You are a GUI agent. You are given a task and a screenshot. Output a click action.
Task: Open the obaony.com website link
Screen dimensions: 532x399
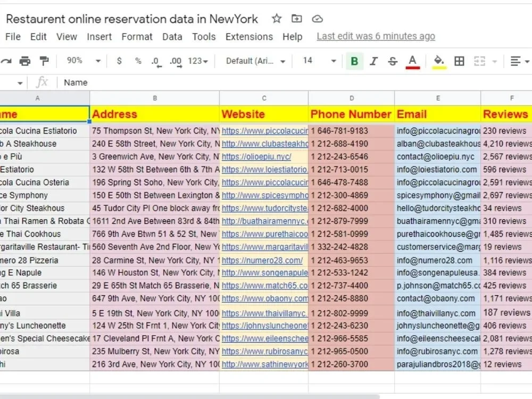(x=265, y=298)
